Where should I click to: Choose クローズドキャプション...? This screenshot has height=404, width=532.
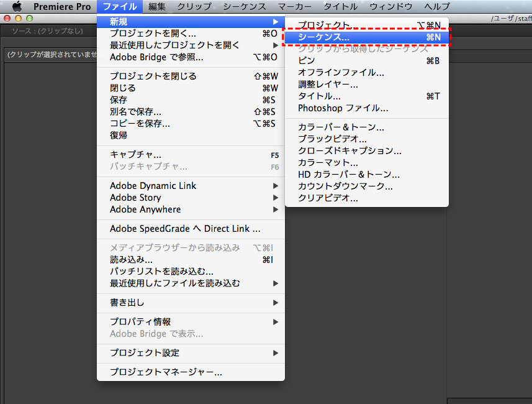click(367, 150)
